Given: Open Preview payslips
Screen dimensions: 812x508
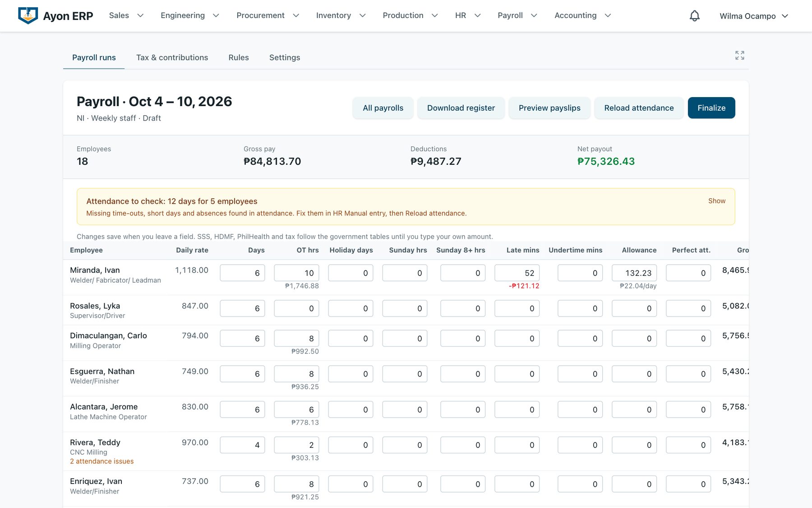Looking at the screenshot, I should coord(549,108).
